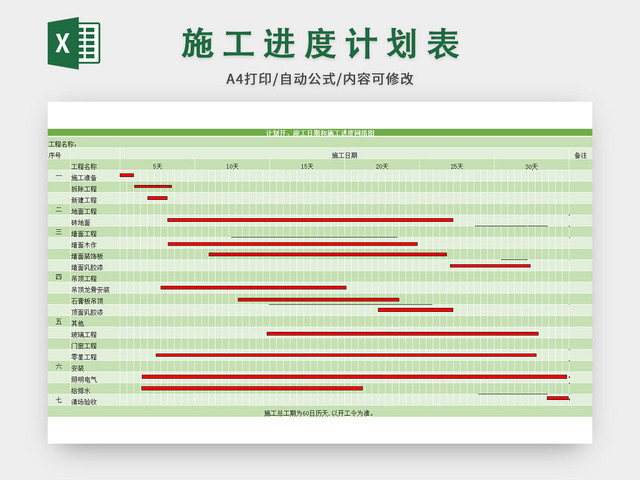Screen dimensions: 640x480
Task: Select the subtitle A4打印/自动公式/内容可修改
Action: (320, 79)
